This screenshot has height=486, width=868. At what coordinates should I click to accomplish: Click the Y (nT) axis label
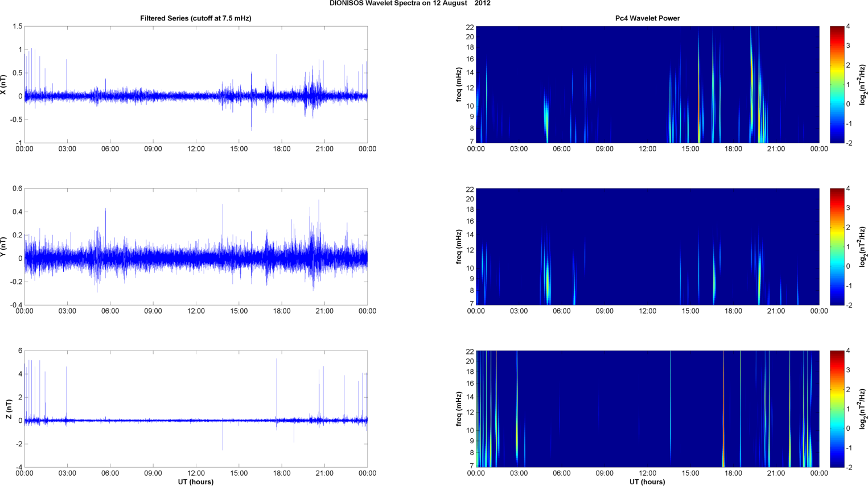(4, 247)
